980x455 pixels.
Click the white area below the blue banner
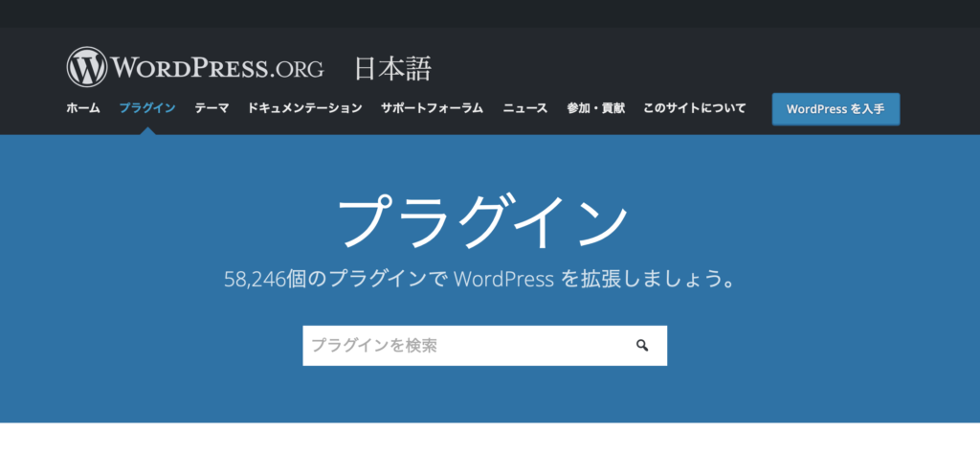pos(490,439)
